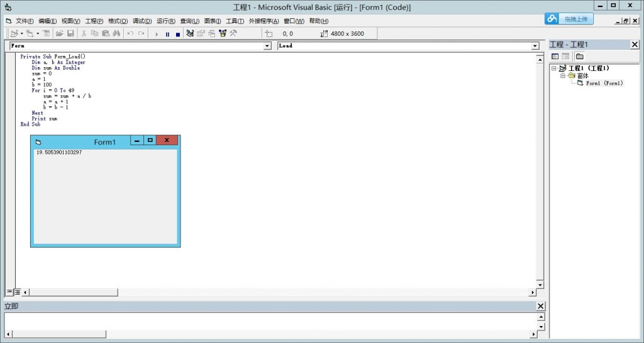Select Form1 (Form1) in project tree
The image size is (644, 343).
coord(604,83)
